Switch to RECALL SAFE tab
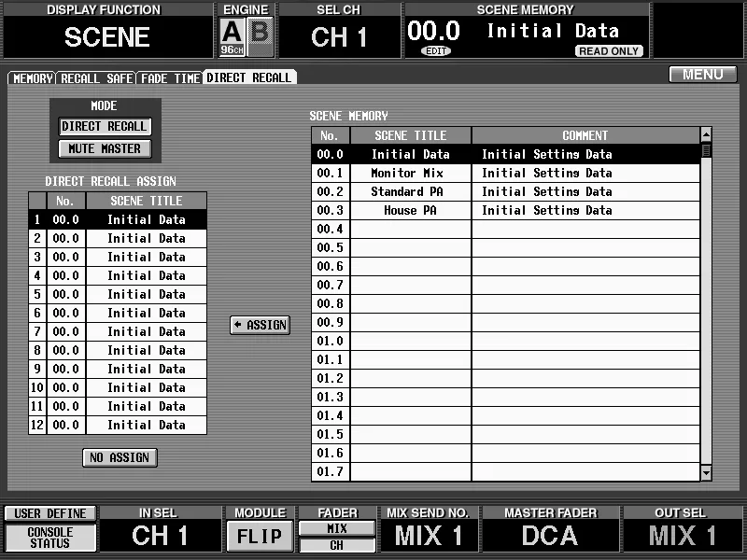This screenshot has height=560, width=747. [97, 78]
